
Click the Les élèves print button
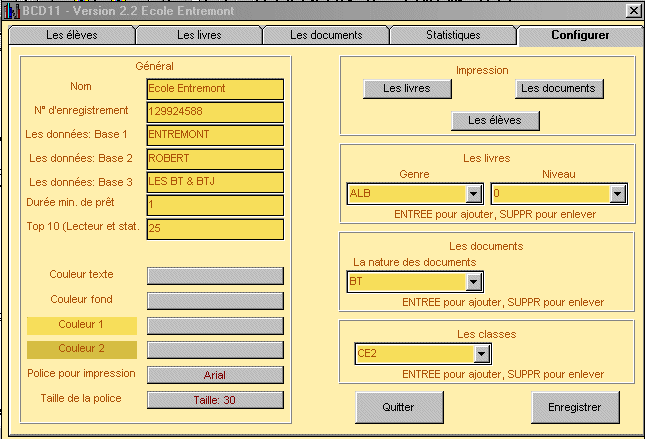(x=495, y=121)
